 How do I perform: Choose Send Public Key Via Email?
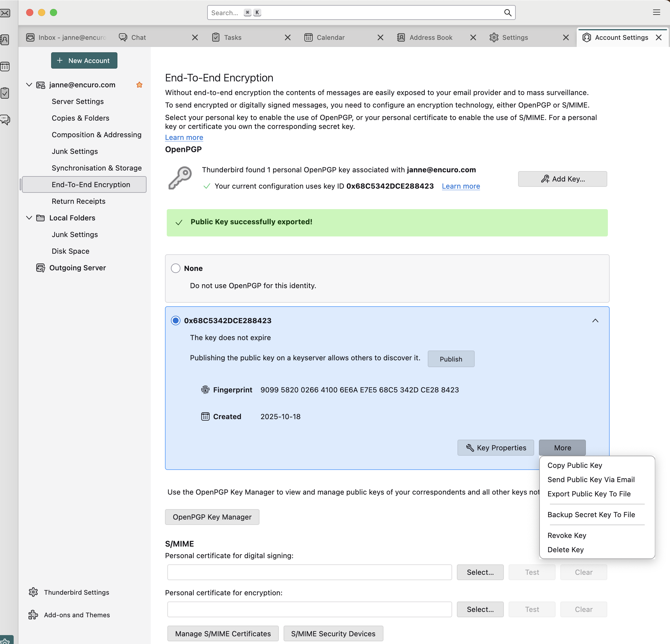tap(597, 480)
